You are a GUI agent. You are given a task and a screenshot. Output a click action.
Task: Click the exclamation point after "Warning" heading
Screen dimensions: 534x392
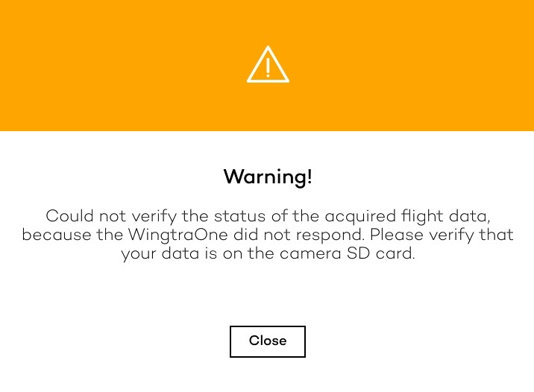tap(309, 177)
